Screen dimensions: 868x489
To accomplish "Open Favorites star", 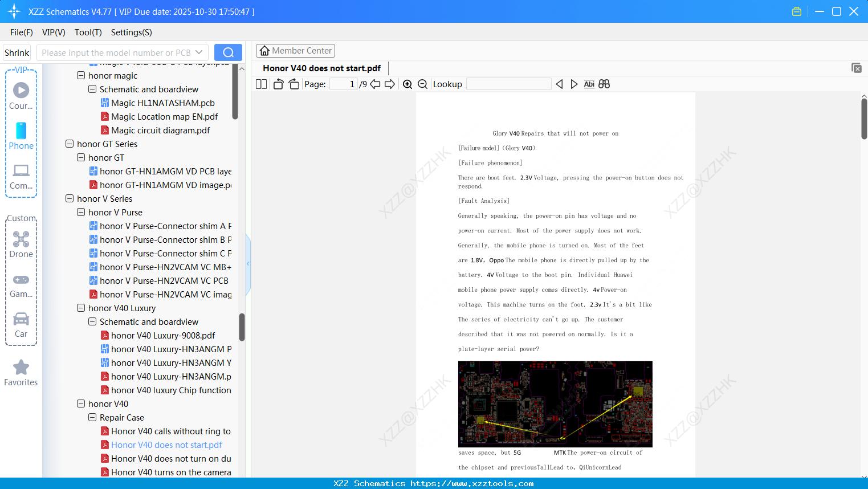I will (x=21, y=373).
